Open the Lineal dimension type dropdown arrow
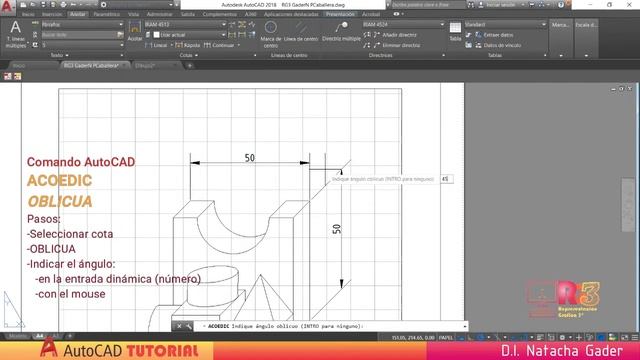 click(172, 45)
